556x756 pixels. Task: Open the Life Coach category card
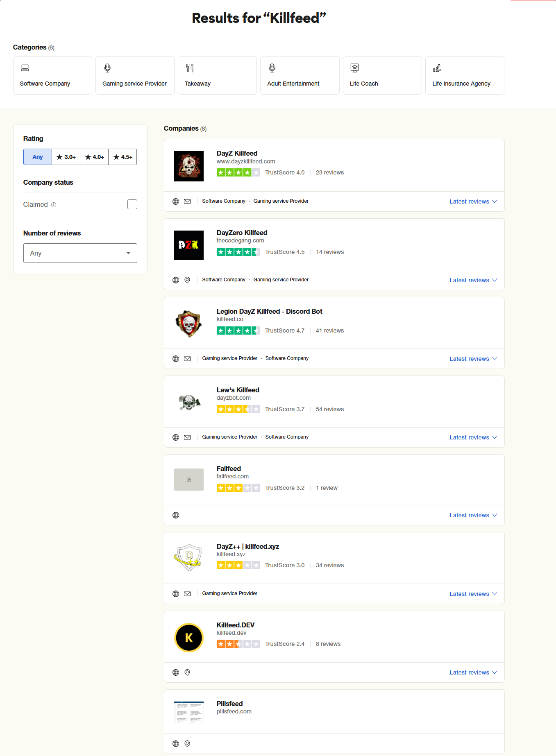(382, 75)
